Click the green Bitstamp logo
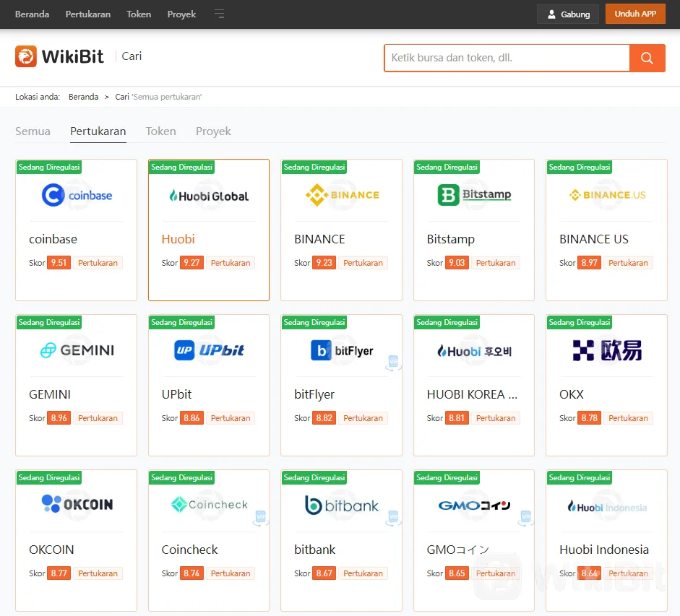Viewport: 680px width, 616px height. (x=474, y=195)
